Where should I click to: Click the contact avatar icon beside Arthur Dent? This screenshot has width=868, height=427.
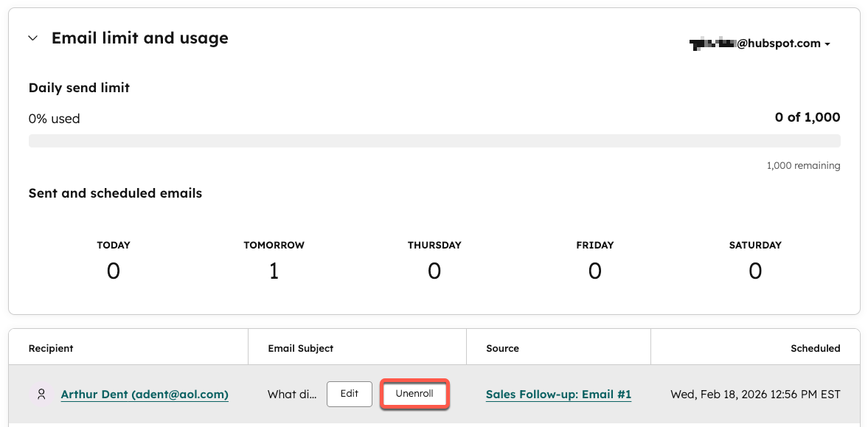[41, 395]
